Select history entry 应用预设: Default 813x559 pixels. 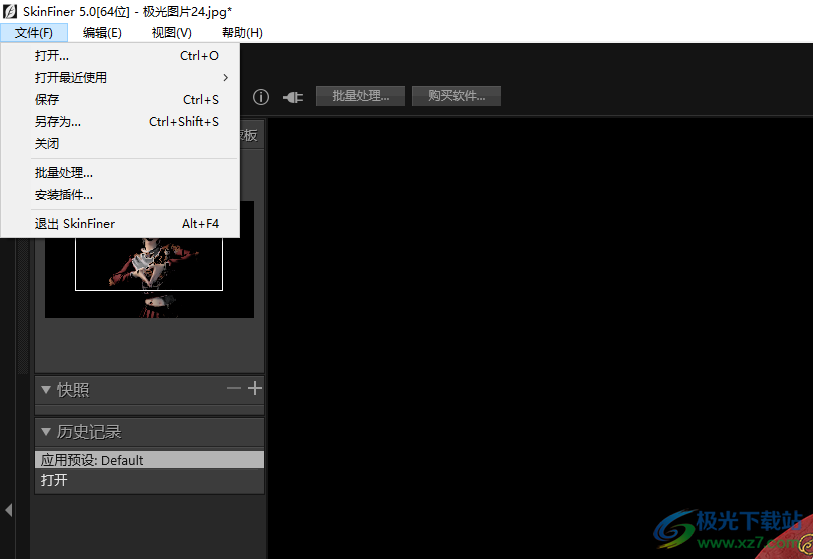coord(149,460)
